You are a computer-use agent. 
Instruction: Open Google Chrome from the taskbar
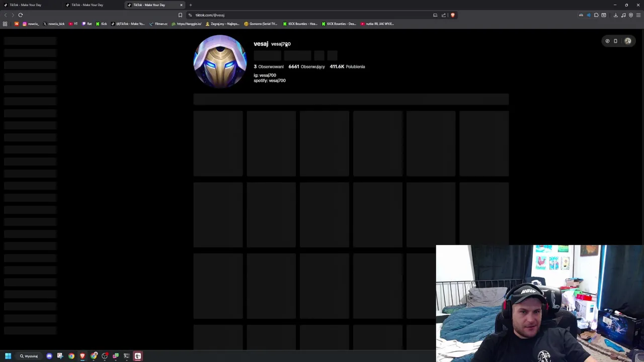pos(71,356)
